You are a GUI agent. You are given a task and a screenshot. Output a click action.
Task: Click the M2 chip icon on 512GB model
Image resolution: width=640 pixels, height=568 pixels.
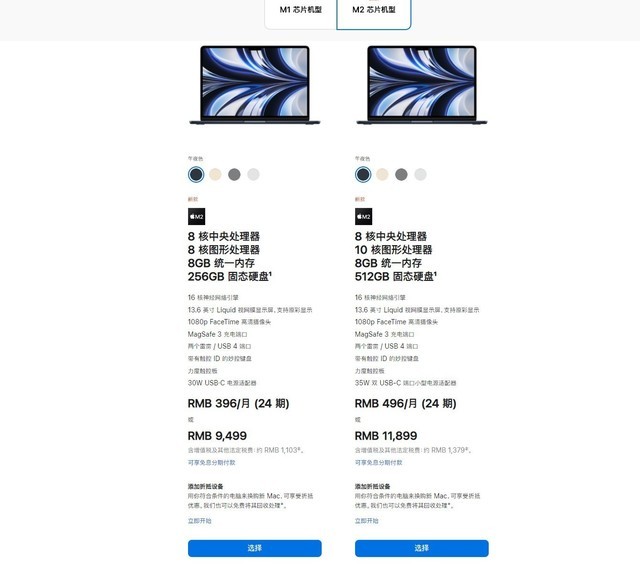pos(363,217)
